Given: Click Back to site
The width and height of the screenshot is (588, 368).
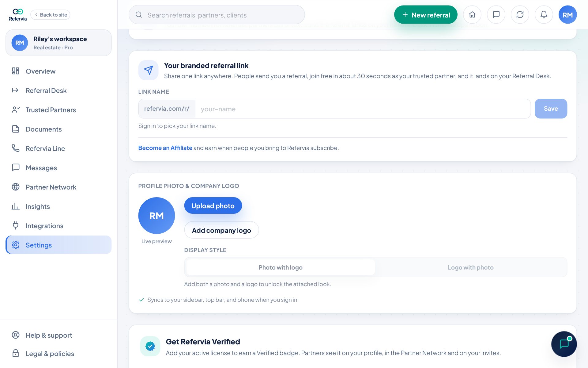Looking at the screenshot, I should click(51, 15).
